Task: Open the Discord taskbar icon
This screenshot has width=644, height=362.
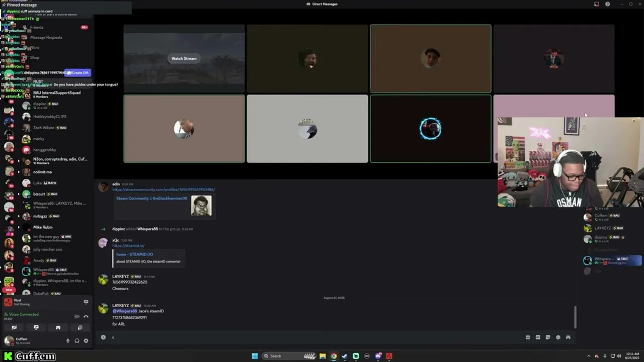Action: (x=378, y=356)
